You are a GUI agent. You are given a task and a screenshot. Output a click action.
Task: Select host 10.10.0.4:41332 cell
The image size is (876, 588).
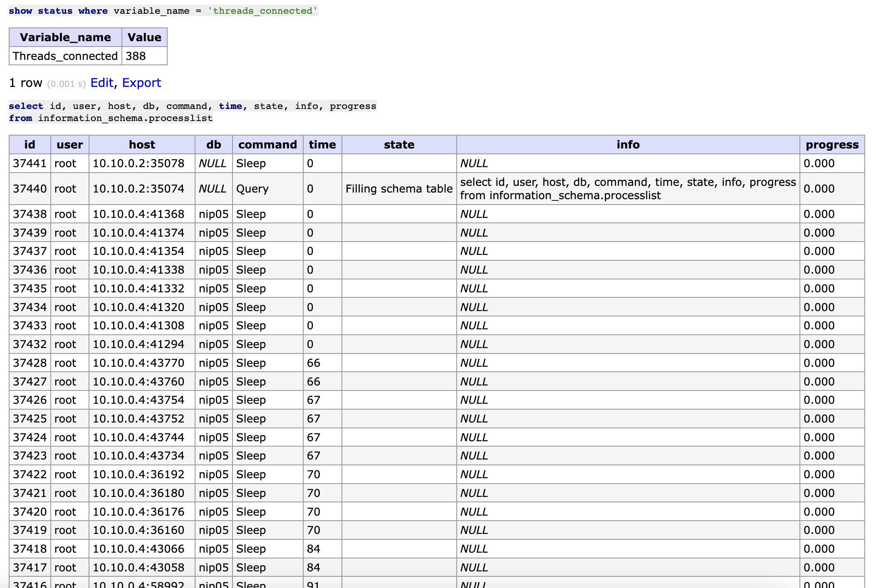142,289
